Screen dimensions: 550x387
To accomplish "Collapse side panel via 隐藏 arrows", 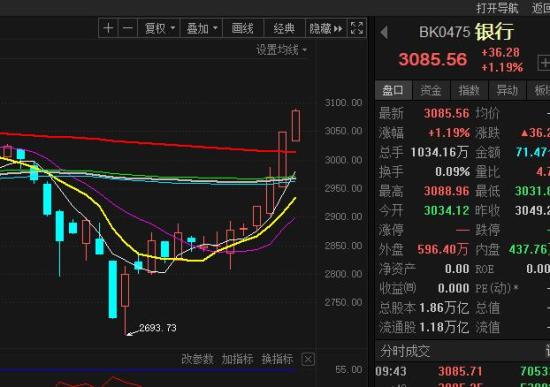I will [326, 28].
